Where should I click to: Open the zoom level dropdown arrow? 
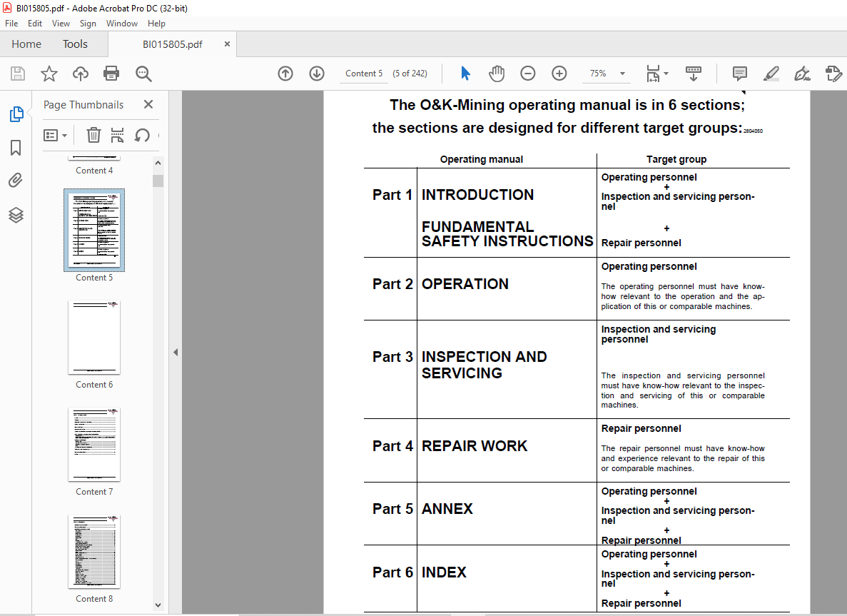622,74
